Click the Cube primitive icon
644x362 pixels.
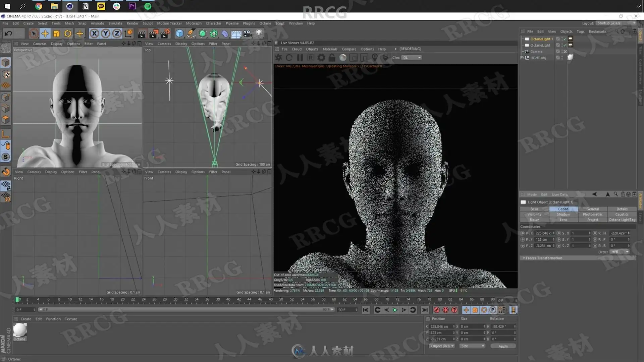click(179, 33)
